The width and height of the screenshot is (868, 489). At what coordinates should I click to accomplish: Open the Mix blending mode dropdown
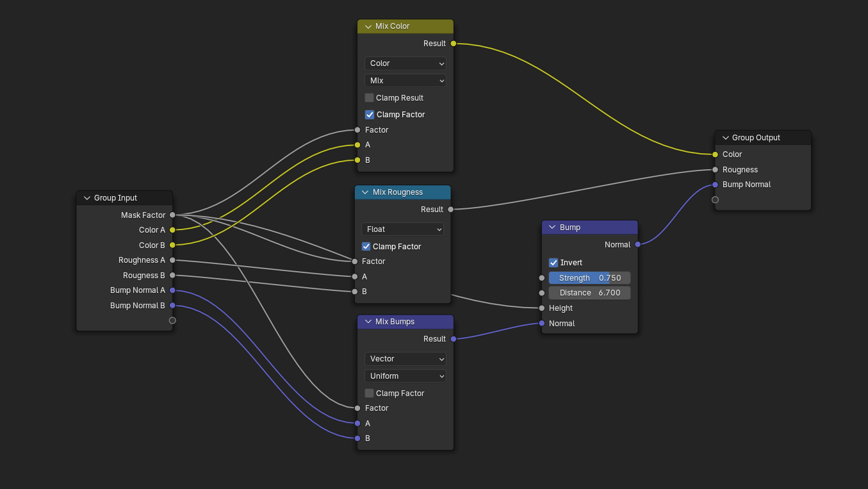click(x=405, y=80)
